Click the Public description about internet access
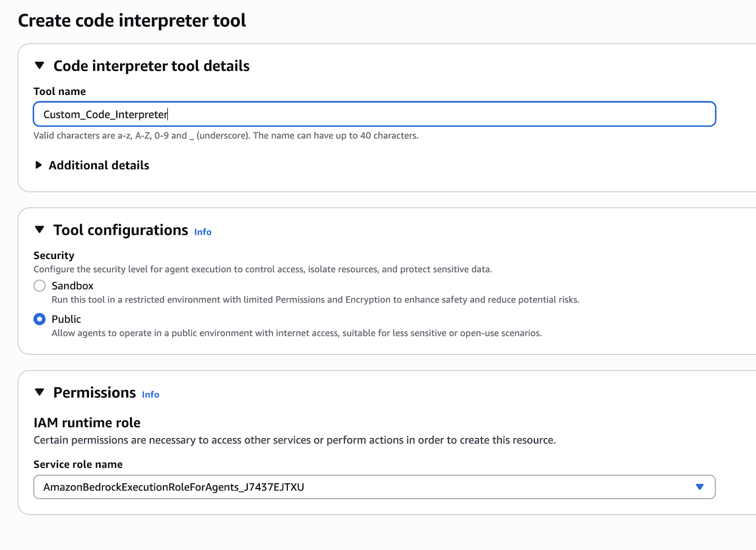Screen dimensions: 756x550 [297, 333]
